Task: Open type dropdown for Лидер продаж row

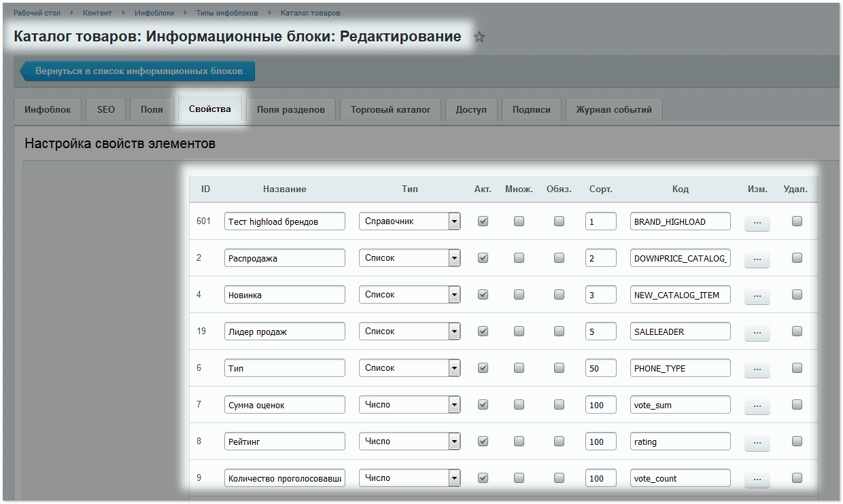Action: [x=410, y=331]
